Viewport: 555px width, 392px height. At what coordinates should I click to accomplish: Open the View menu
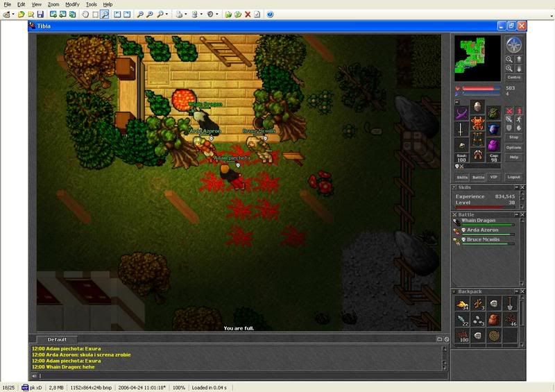click(x=37, y=4)
